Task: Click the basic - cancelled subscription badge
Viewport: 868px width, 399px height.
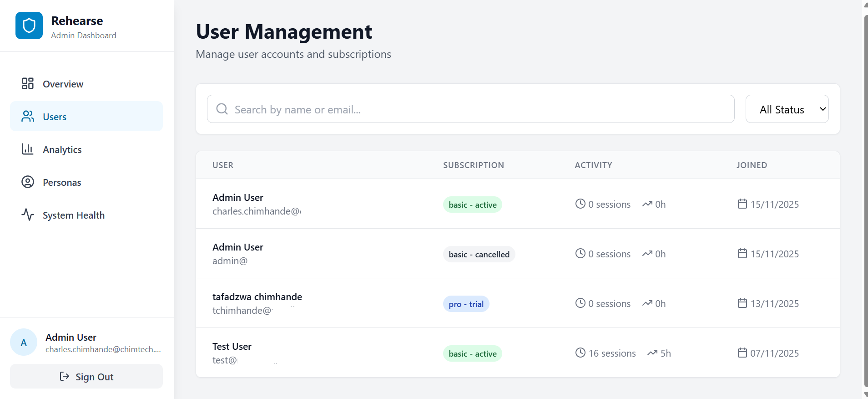Action: (479, 254)
